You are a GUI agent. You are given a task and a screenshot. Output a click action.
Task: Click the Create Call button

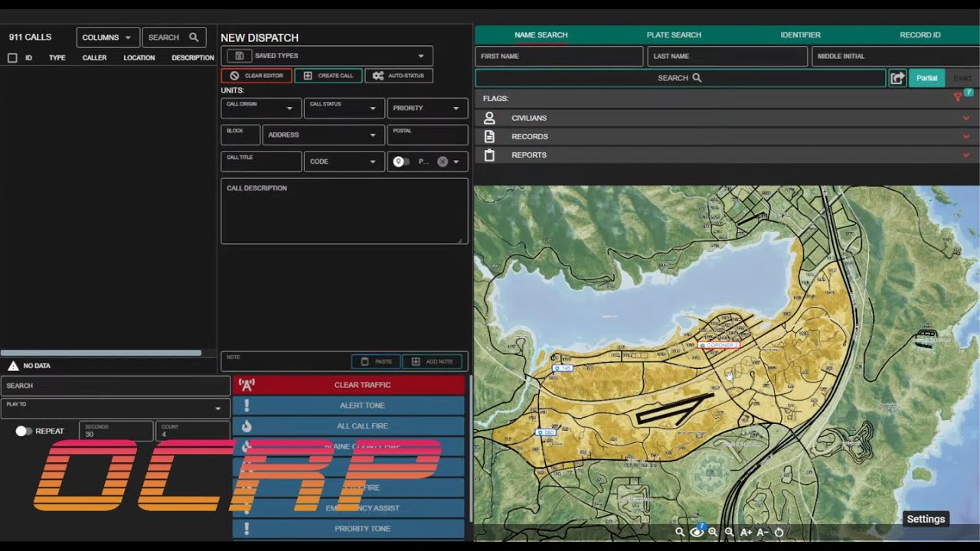328,76
